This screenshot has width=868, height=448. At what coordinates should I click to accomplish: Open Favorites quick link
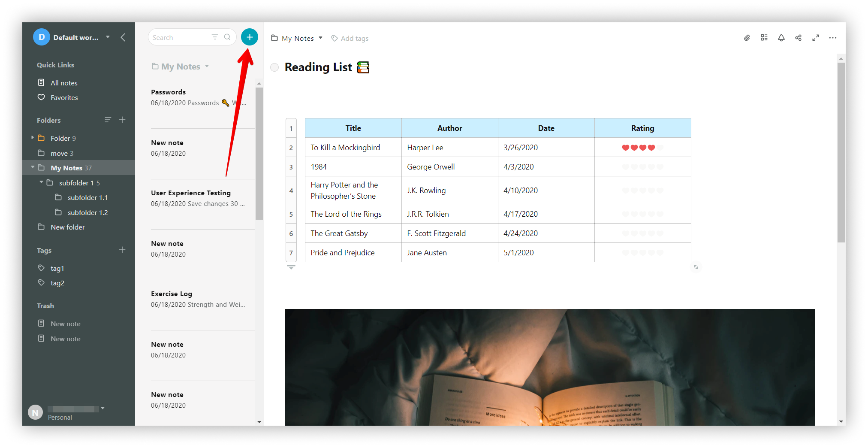click(x=64, y=97)
